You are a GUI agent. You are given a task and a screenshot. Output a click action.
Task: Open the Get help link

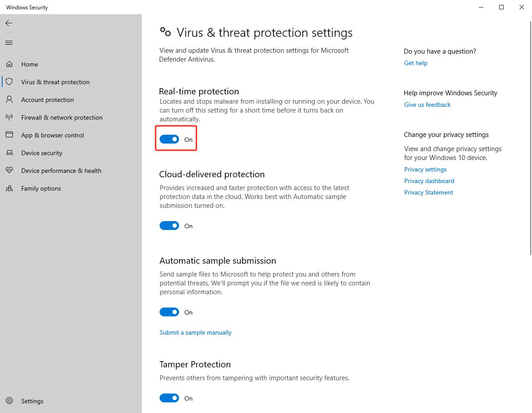point(416,63)
